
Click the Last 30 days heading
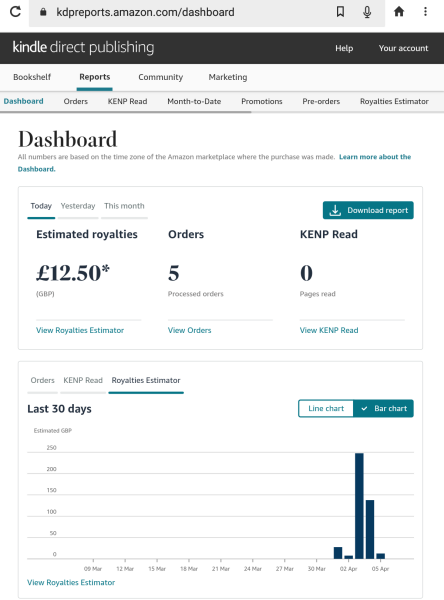(59, 409)
